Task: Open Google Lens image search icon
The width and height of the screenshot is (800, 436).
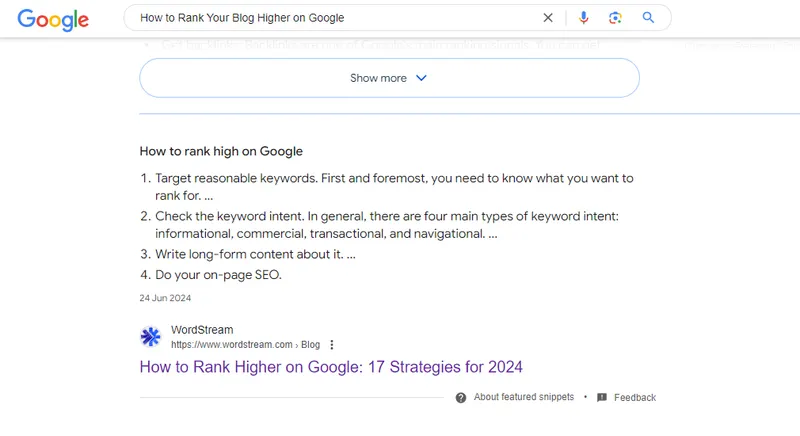Action: (x=615, y=18)
